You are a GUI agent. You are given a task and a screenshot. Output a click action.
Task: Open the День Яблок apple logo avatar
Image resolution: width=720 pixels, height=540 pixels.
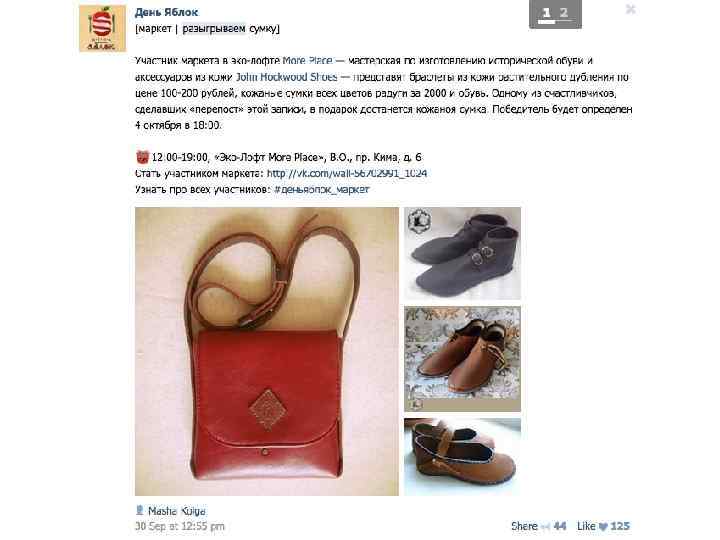102,28
